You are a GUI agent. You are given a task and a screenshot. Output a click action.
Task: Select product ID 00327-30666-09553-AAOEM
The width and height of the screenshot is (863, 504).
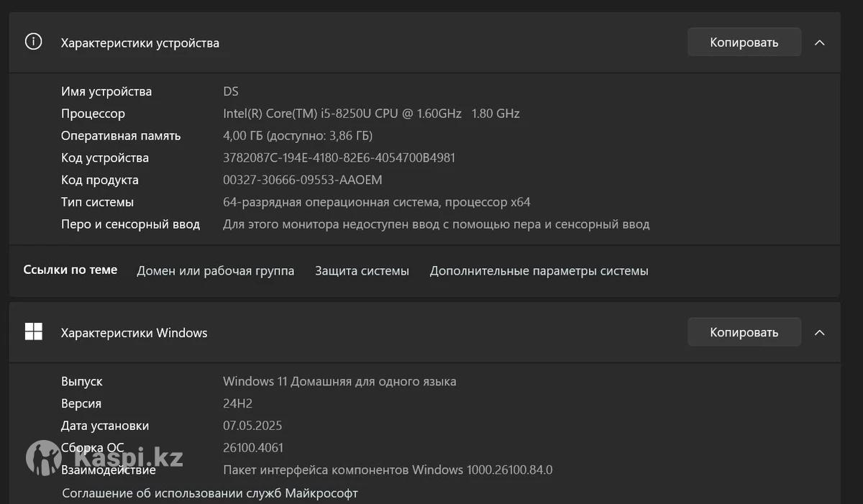303,180
